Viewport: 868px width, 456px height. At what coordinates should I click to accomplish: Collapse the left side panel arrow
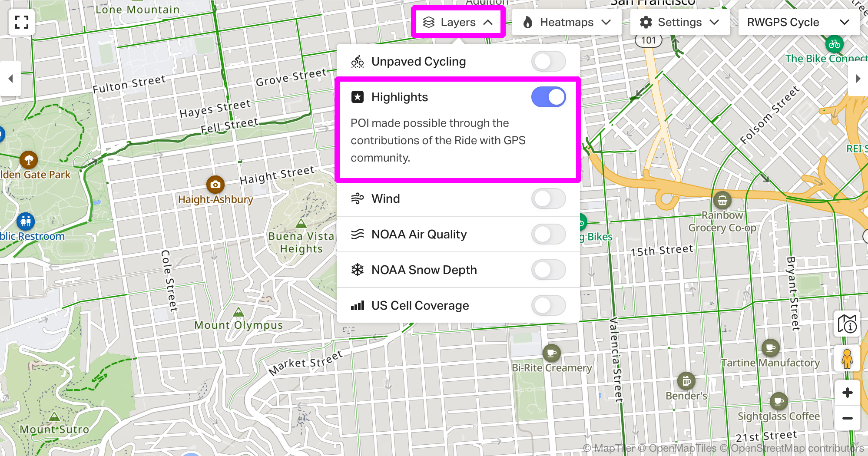tap(11, 79)
